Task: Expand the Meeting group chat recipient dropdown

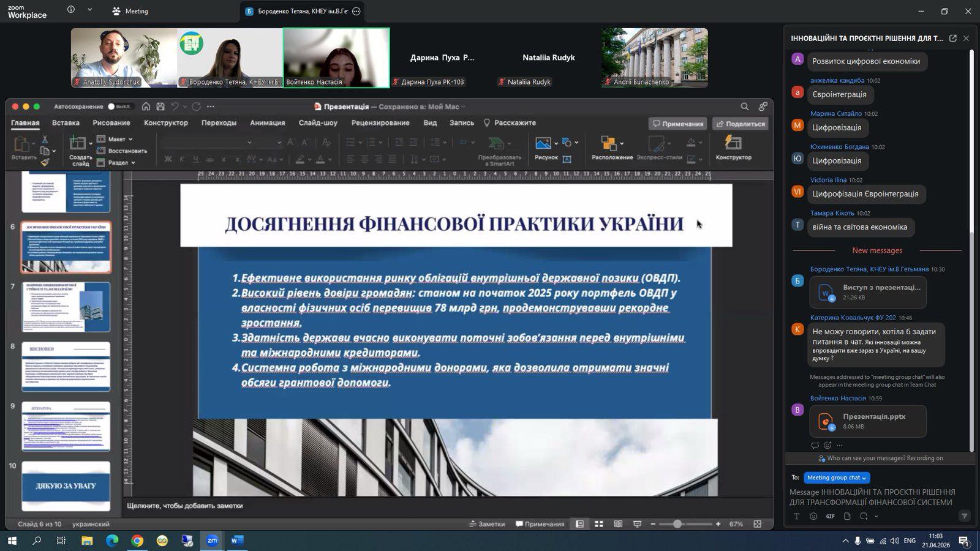Action: pyautogui.click(x=836, y=478)
